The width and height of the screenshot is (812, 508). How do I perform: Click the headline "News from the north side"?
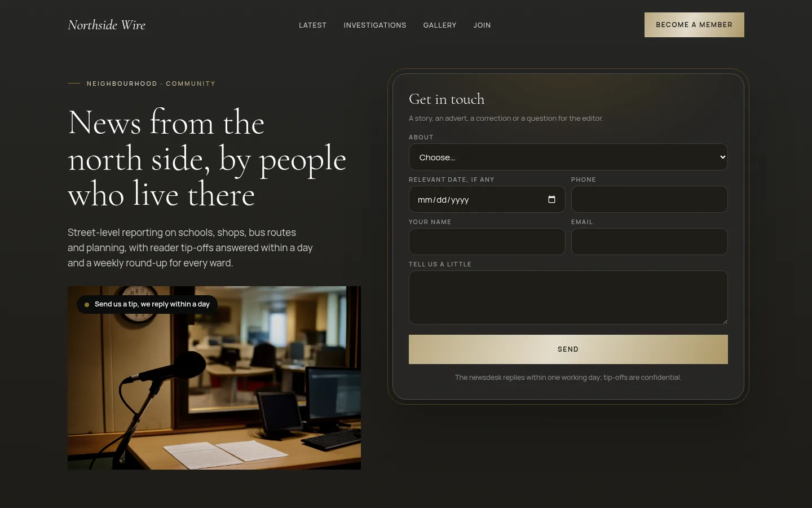(x=207, y=158)
